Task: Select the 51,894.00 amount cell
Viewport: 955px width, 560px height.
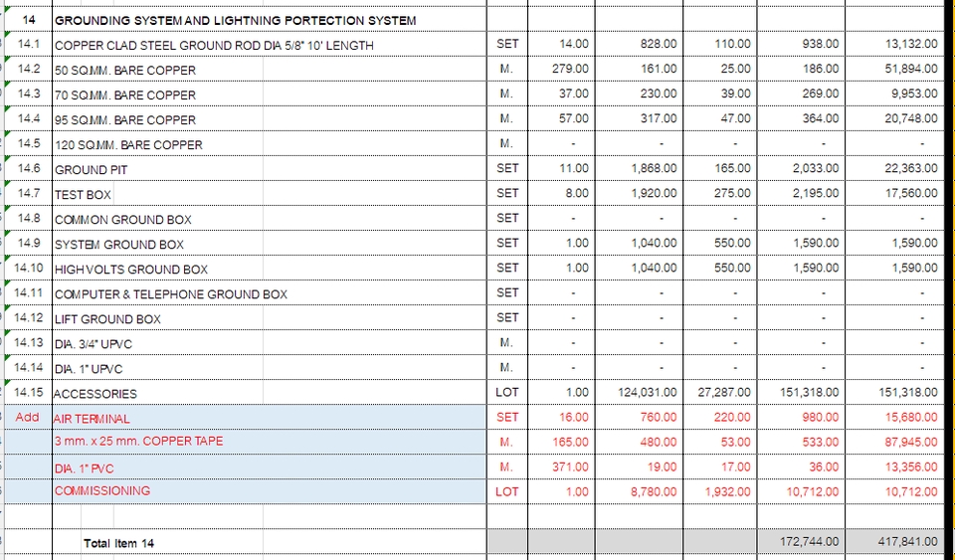Action: [894, 69]
